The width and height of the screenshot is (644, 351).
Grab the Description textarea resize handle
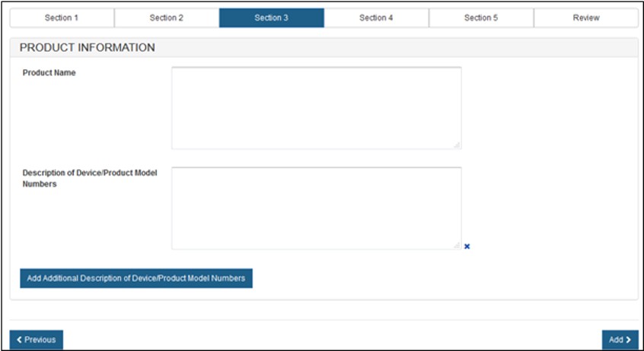[x=457, y=244]
